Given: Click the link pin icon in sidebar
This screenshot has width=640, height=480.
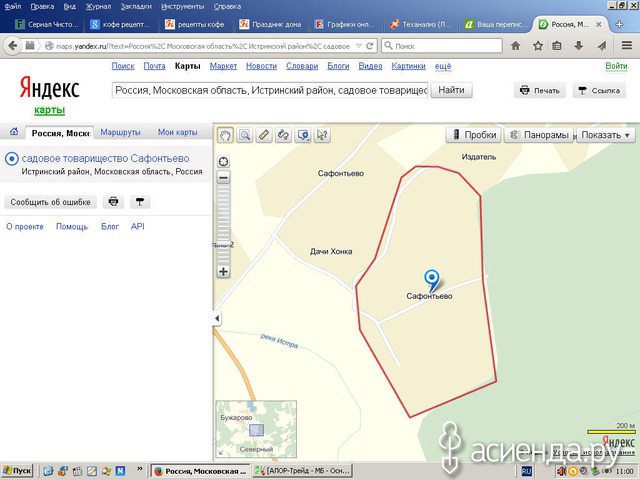Looking at the screenshot, I should 140,202.
